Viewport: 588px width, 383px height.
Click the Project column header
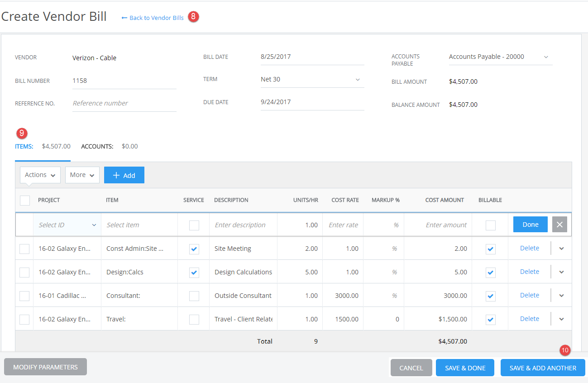(x=49, y=200)
